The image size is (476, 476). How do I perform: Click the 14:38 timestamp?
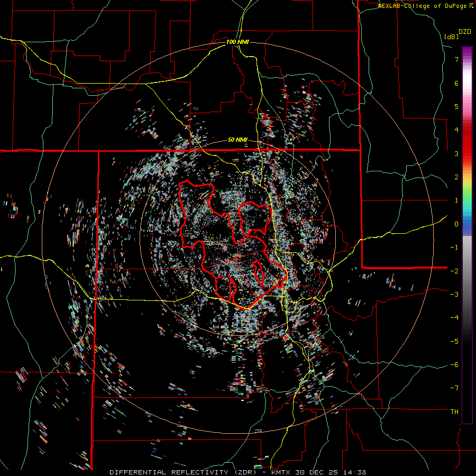[x=354, y=472]
